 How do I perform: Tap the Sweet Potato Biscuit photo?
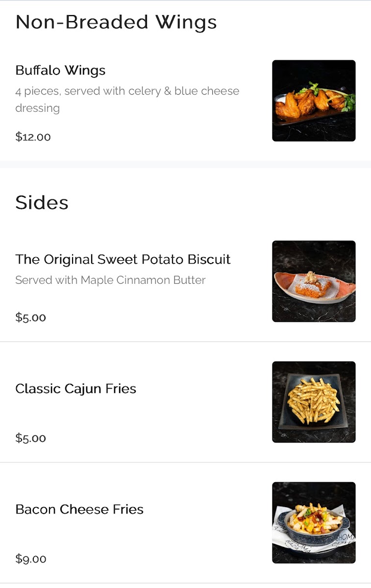tap(314, 281)
